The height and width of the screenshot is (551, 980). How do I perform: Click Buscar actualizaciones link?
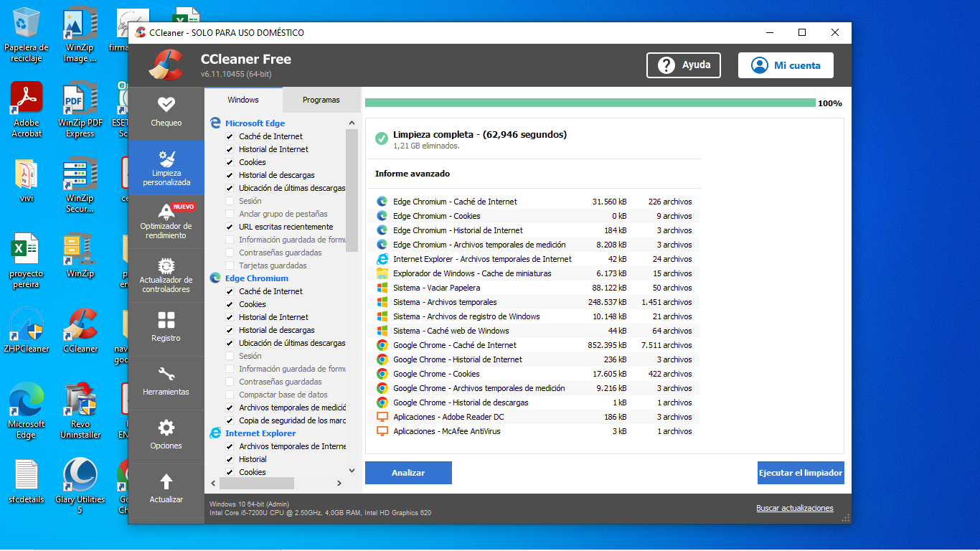794,508
